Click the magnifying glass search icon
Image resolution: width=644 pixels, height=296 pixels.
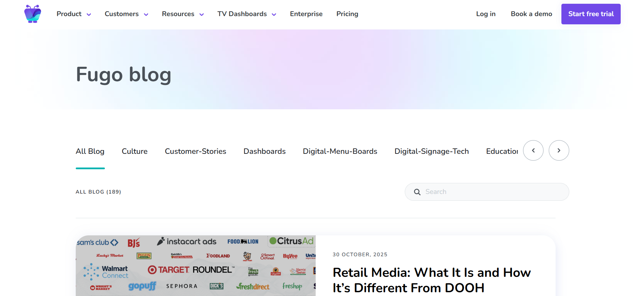click(417, 192)
